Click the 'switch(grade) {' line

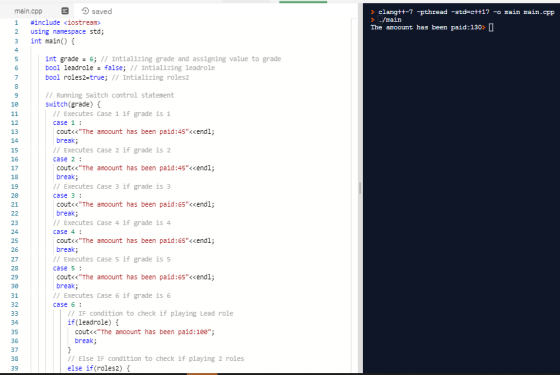pos(73,104)
